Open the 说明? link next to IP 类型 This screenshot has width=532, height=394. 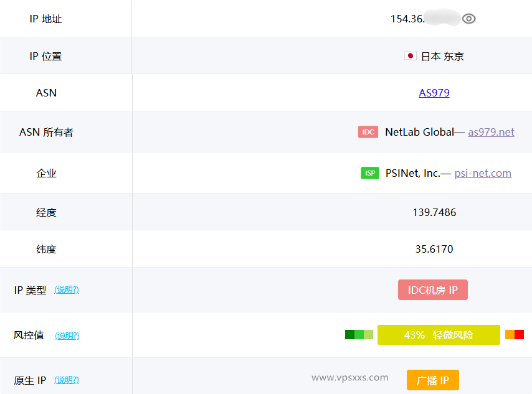[67, 289]
